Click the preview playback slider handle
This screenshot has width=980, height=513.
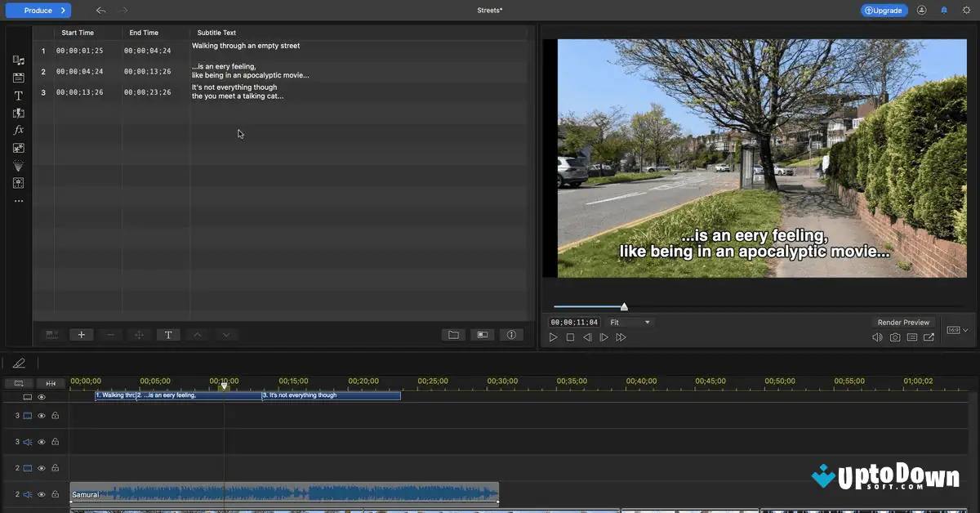point(624,307)
